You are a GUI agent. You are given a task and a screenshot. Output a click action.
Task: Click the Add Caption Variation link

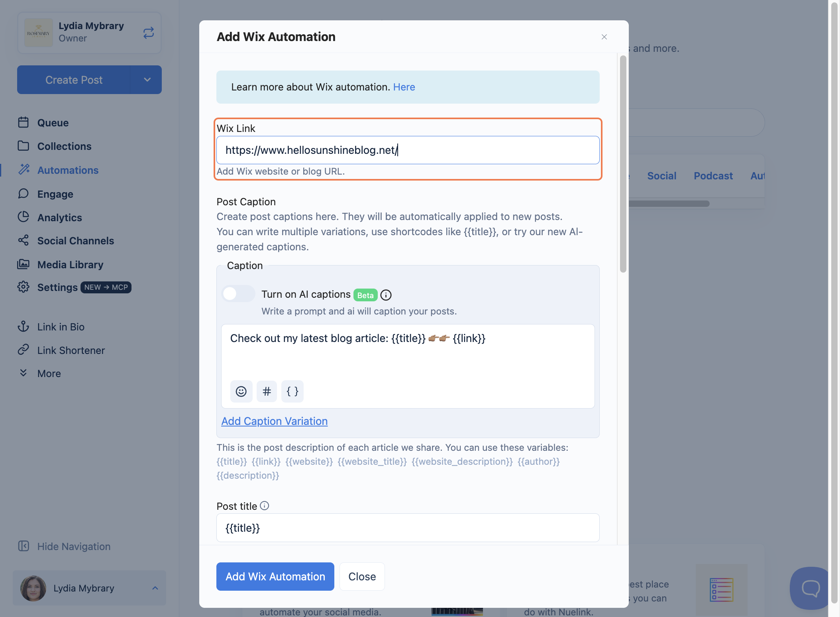pyautogui.click(x=275, y=421)
